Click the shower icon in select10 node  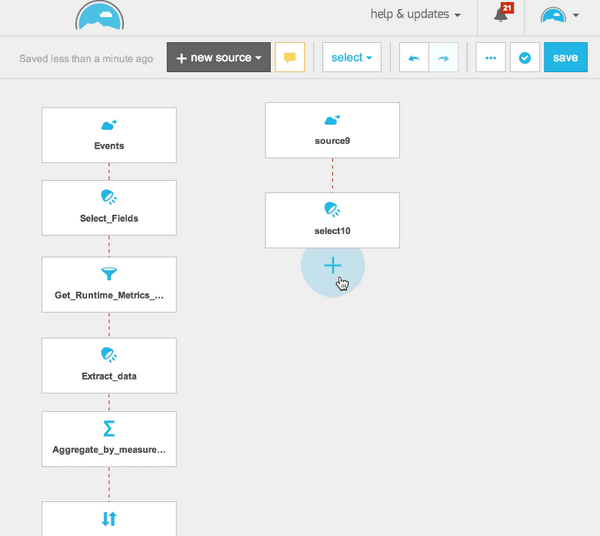point(332,210)
